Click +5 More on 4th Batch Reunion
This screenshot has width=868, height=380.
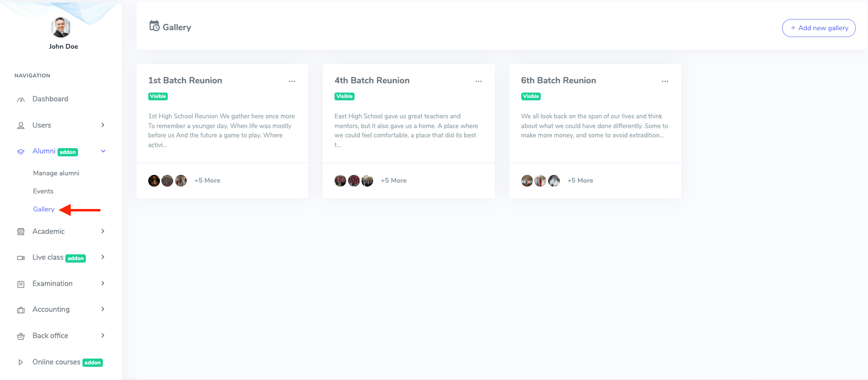tap(394, 180)
